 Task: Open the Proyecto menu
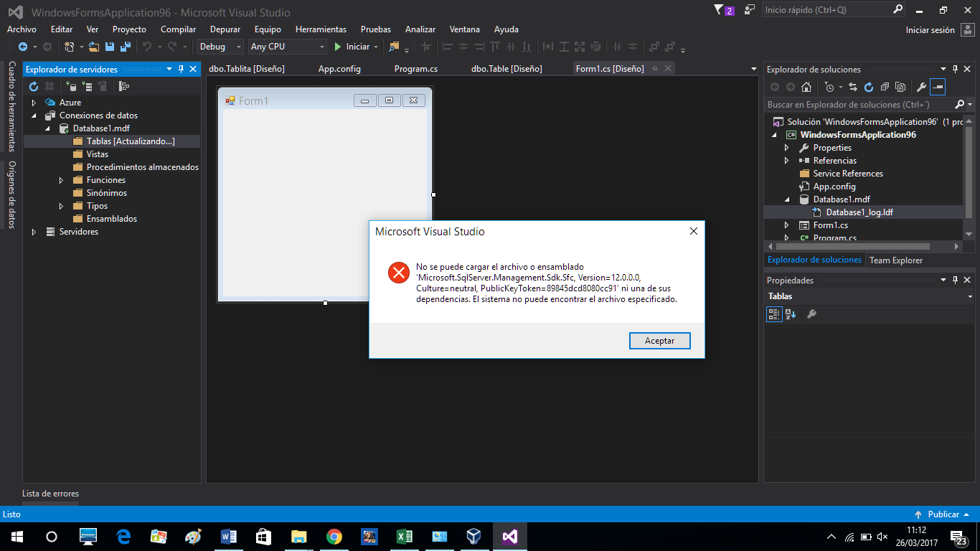(x=129, y=29)
